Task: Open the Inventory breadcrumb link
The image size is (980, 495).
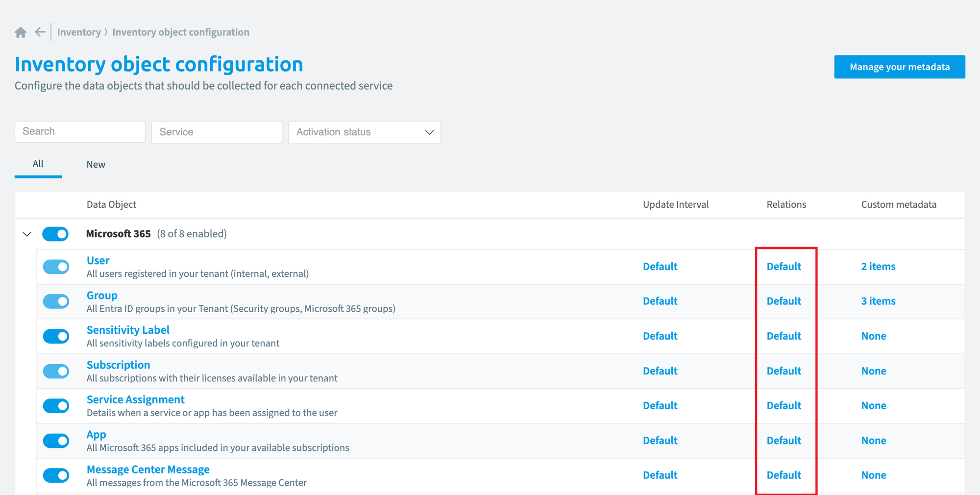Action: click(79, 32)
